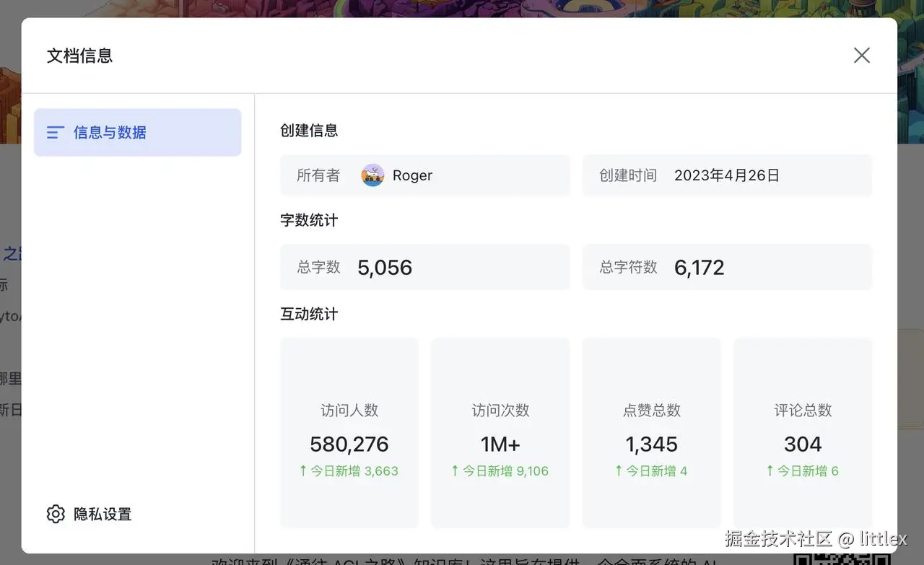Click the 访问次数 count 1M+
The image size is (924, 565).
click(x=500, y=444)
